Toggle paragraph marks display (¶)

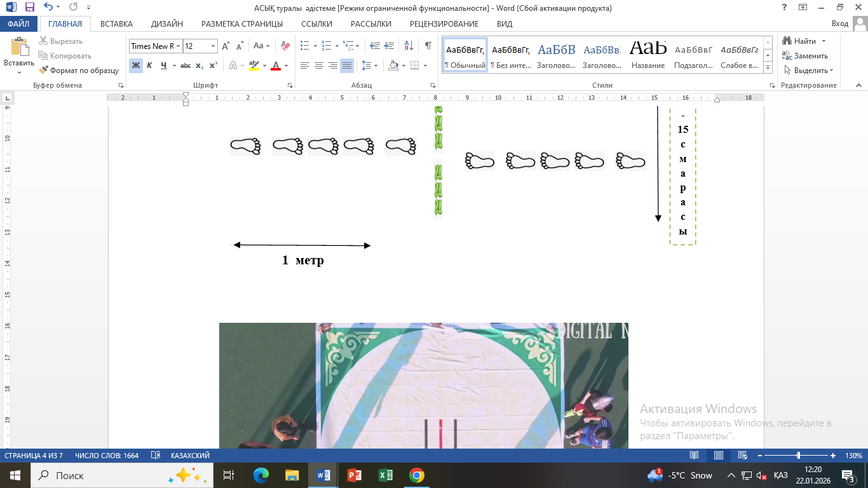(428, 46)
